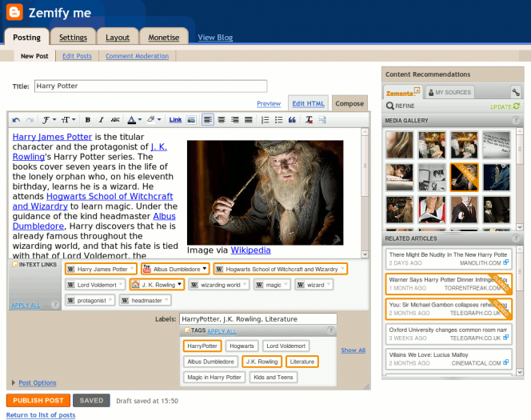The image size is (531, 420).
Task: Toggle the Literature tag
Action: [302, 362]
